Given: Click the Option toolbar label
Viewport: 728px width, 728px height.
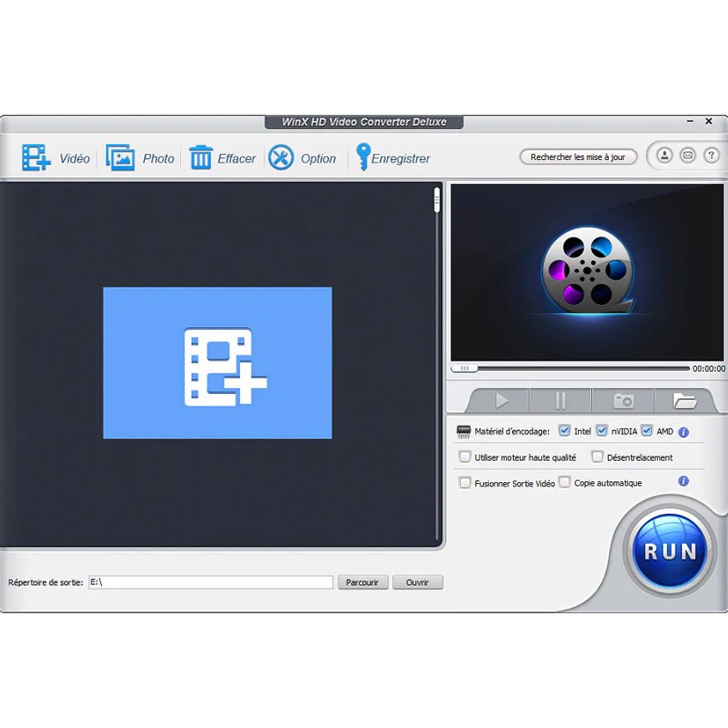Looking at the screenshot, I should click(319, 158).
